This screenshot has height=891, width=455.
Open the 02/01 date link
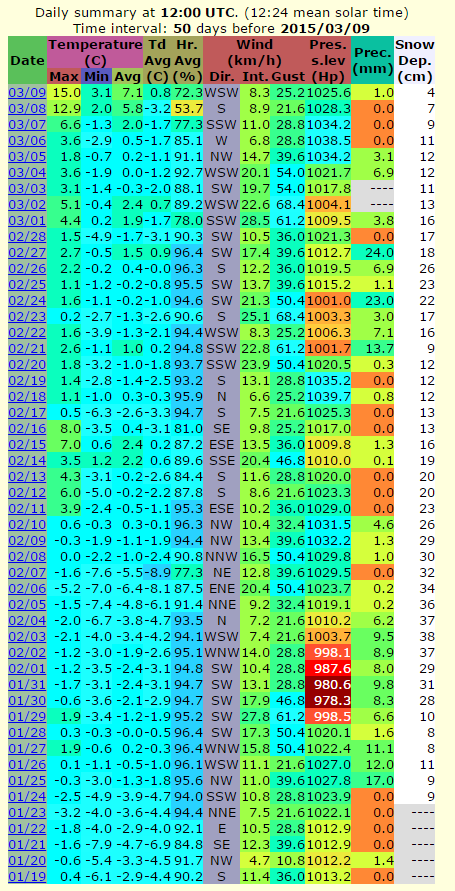coord(23,665)
